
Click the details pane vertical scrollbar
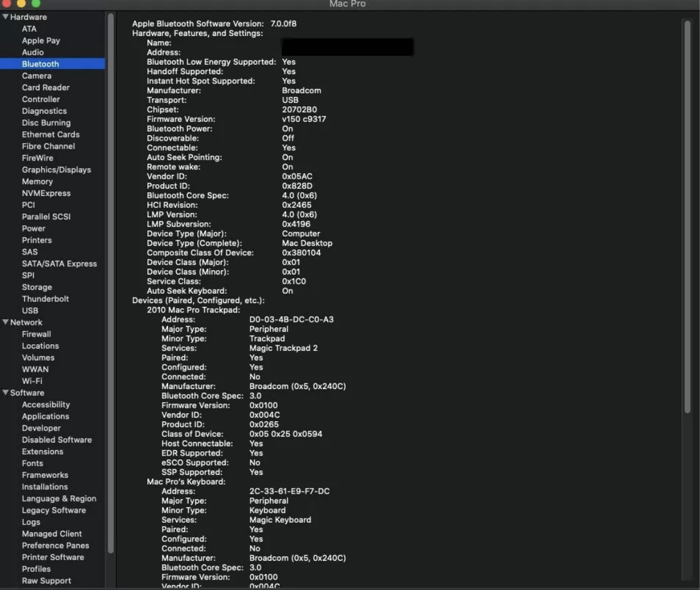tap(688, 216)
